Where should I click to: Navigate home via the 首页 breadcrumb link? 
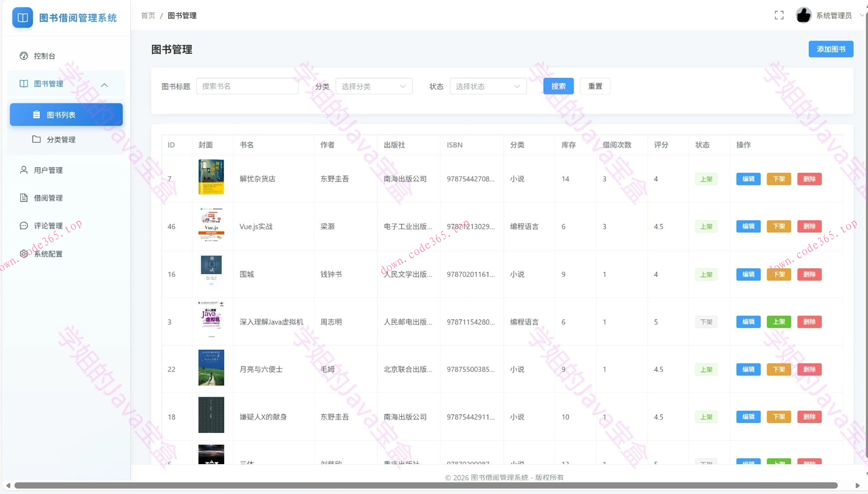[x=148, y=15]
